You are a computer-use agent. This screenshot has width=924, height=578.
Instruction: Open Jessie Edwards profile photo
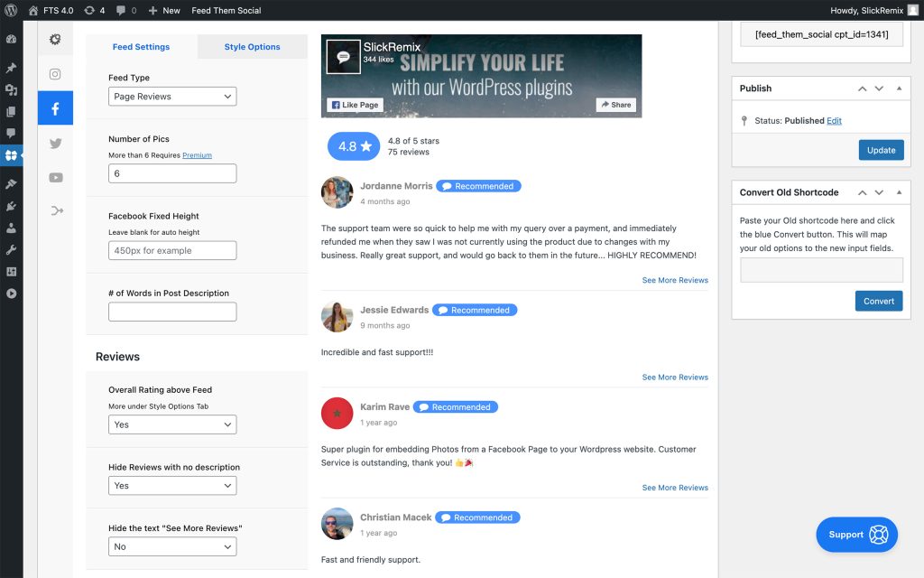337,316
